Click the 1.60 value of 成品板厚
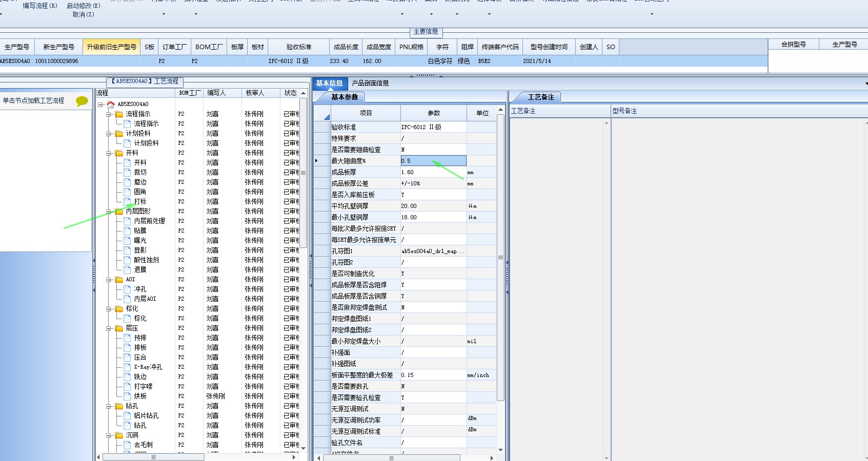 (x=433, y=172)
